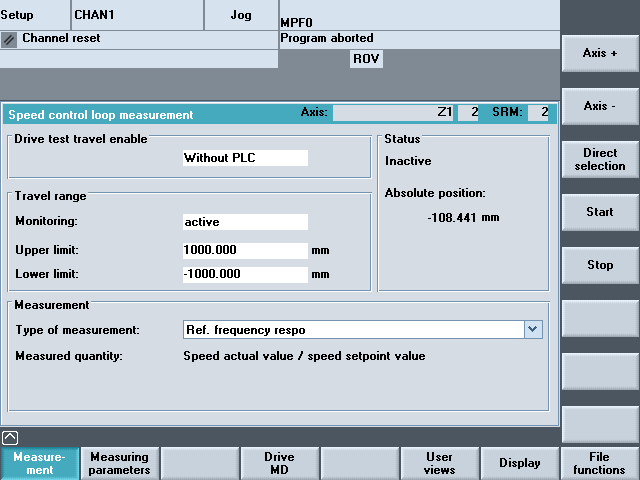The image size is (640, 480).
Task: Click the Upper limit 1000.000 field
Action: coord(245,250)
